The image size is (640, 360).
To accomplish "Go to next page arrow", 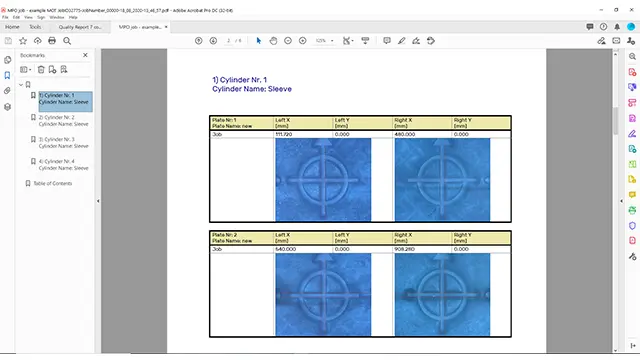I will coord(213,41).
